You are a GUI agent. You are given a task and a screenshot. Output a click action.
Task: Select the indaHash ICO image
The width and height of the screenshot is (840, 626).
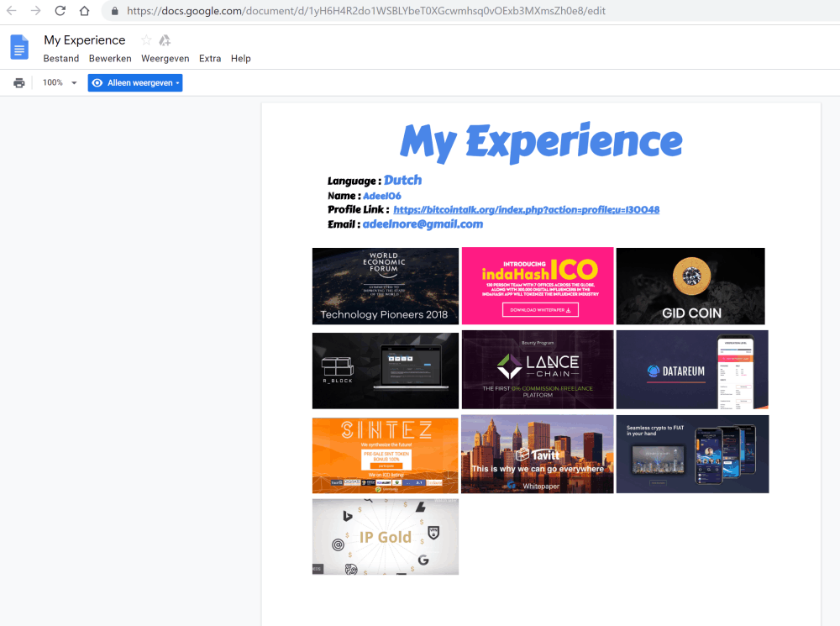pos(538,286)
